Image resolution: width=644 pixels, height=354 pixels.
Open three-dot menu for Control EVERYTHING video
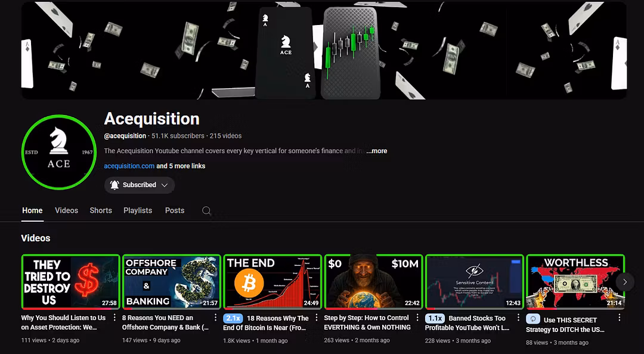point(417,318)
